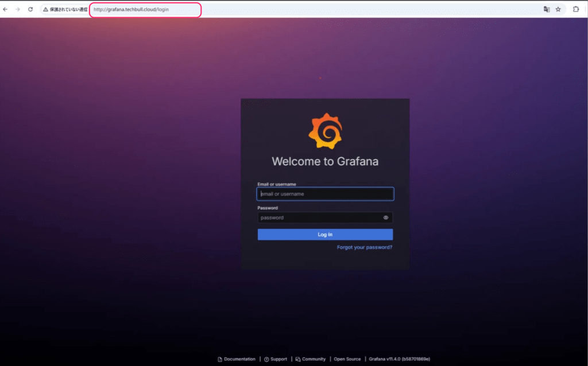This screenshot has height=366, width=588.
Task: Open the browser extensions puzzle icon
Action: click(576, 10)
